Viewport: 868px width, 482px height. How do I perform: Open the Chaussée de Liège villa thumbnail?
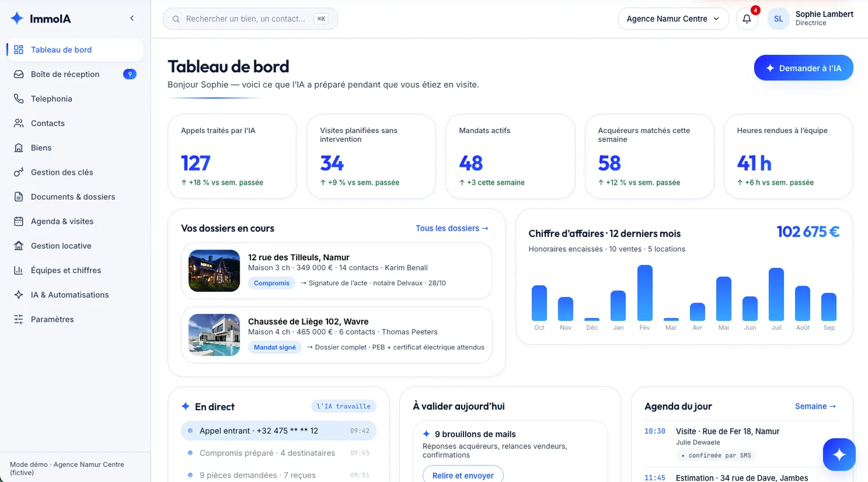[x=214, y=334]
